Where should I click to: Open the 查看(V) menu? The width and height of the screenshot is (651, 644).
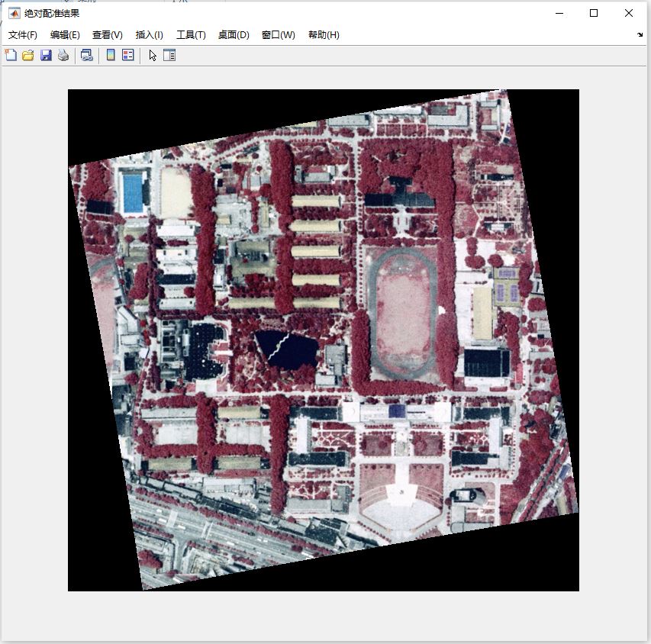(x=108, y=35)
